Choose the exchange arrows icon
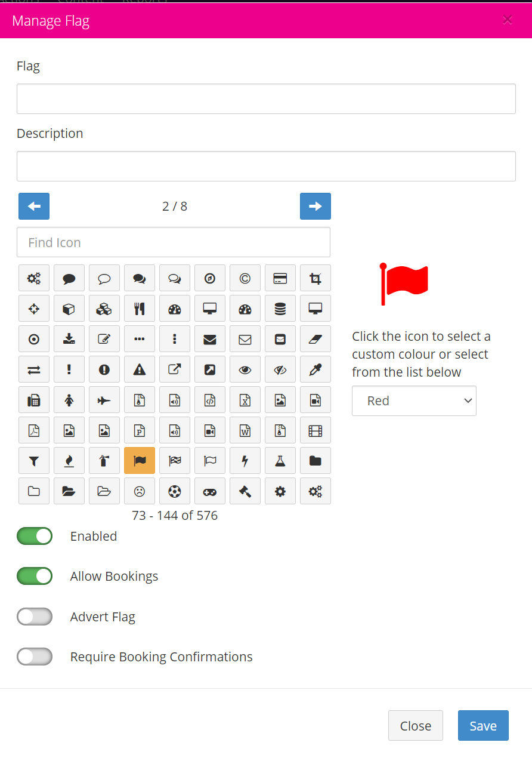Image resolution: width=532 pixels, height=758 pixels. 34,369
